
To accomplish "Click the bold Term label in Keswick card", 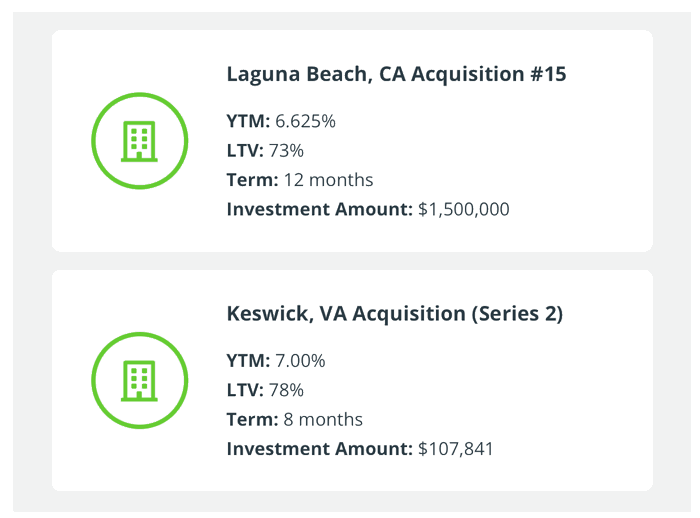I will click(250, 420).
